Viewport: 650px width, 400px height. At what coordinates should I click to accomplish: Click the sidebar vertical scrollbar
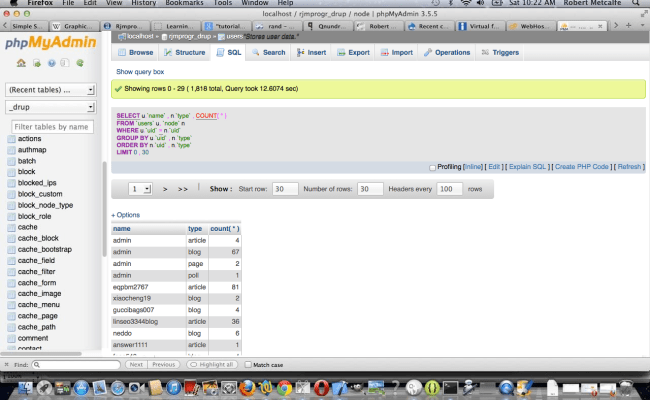[x=104, y=209]
